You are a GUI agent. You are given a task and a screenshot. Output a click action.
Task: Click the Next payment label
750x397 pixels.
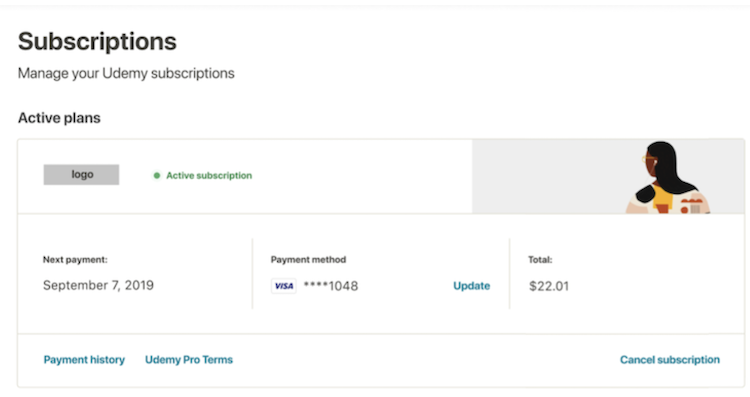pyautogui.click(x=75, y=260)
